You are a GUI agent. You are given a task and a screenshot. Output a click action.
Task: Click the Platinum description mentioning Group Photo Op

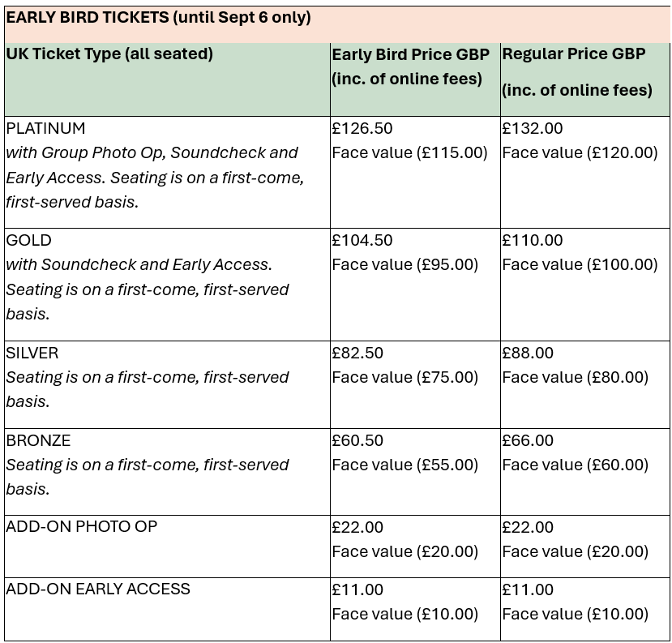coord(155,178)
